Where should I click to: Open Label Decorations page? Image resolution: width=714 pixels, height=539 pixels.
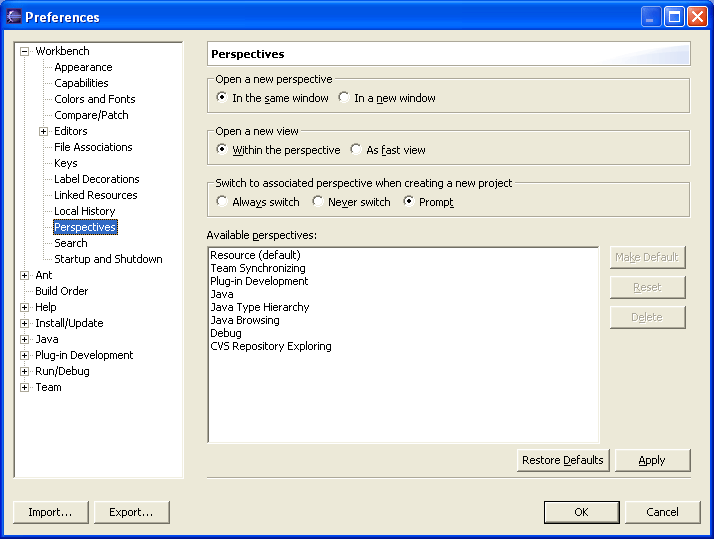[x=97, y=179]
